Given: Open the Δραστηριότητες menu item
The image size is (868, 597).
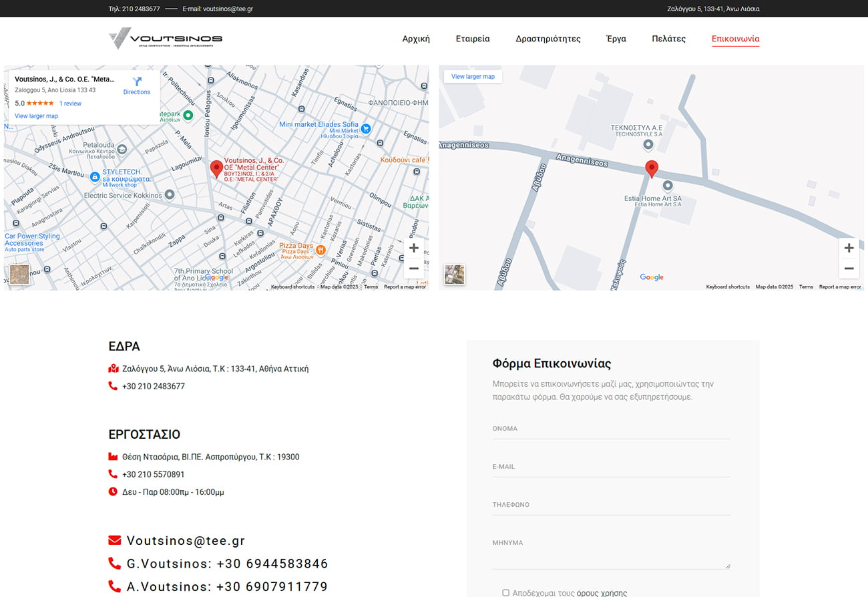Looking at the screenshot, I should pos(548,39).
